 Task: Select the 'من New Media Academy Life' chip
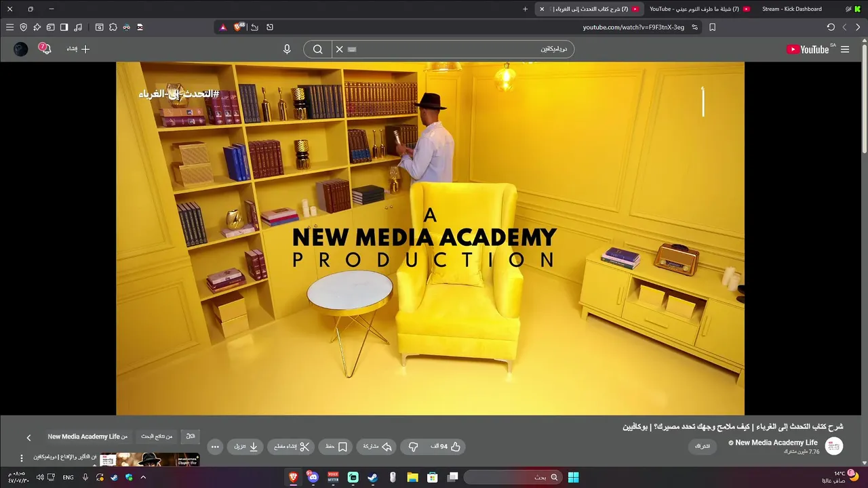pyautogui.click(x=87, y=436)
